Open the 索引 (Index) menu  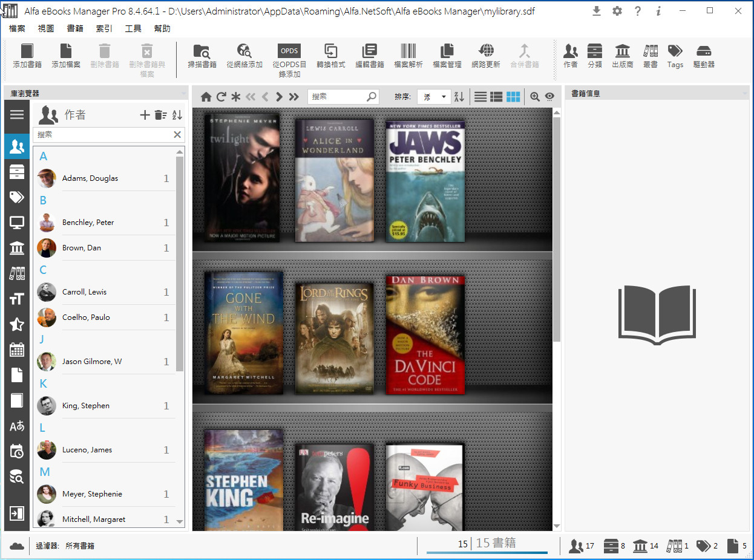pos(104,28)
